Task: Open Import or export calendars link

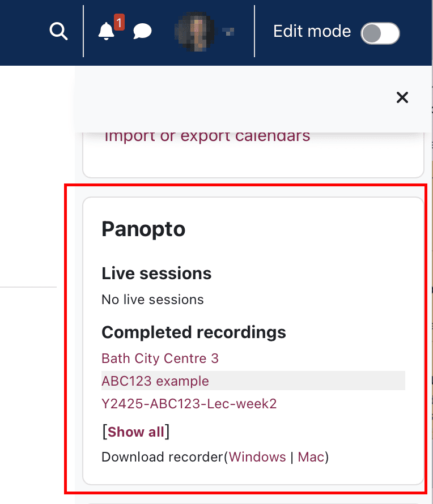Action: pos(207,136)
